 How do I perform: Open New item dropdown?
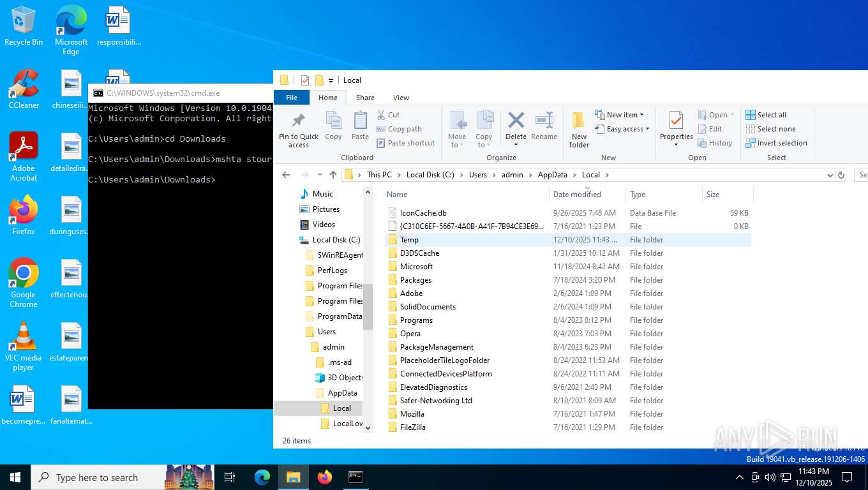[x=620, y=115]
